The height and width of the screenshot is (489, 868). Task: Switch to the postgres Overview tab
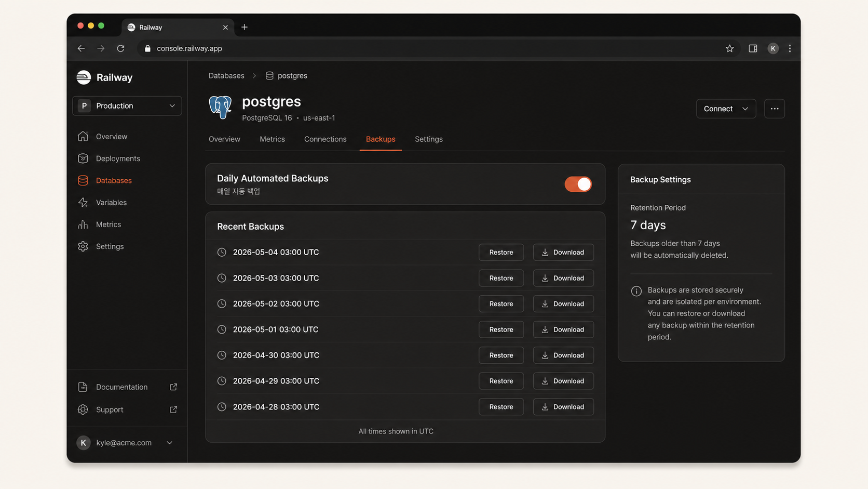tap(224, 139)
